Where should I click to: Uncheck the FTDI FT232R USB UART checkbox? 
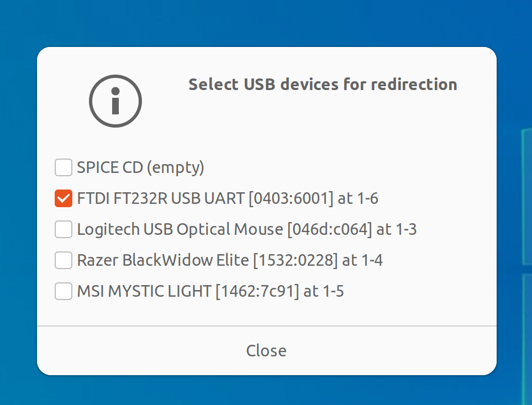click(x=64, y=198)
